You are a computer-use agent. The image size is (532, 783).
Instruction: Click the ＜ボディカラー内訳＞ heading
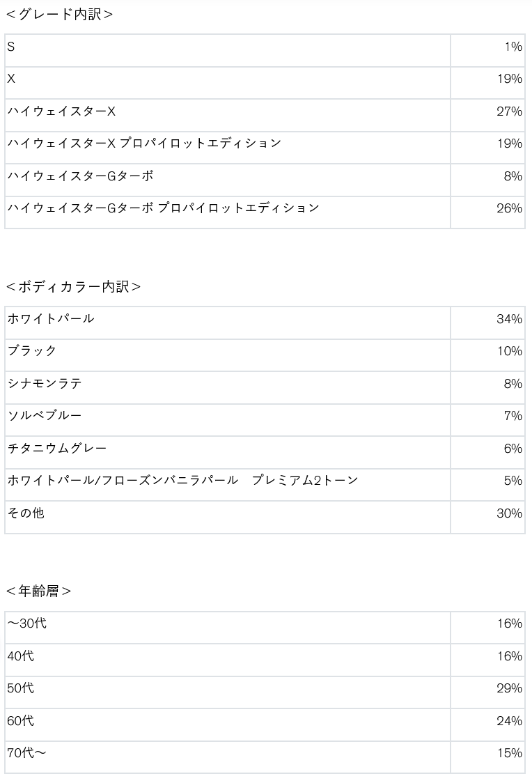pyautogui.click(x=73, y=287)
